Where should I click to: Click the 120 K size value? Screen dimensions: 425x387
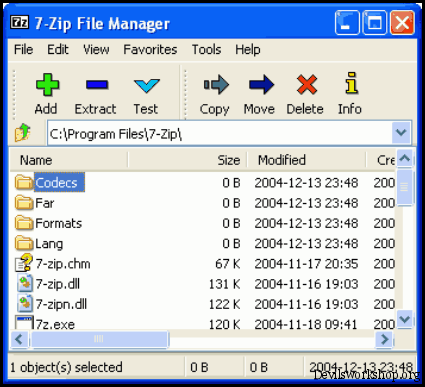[225, 324]
